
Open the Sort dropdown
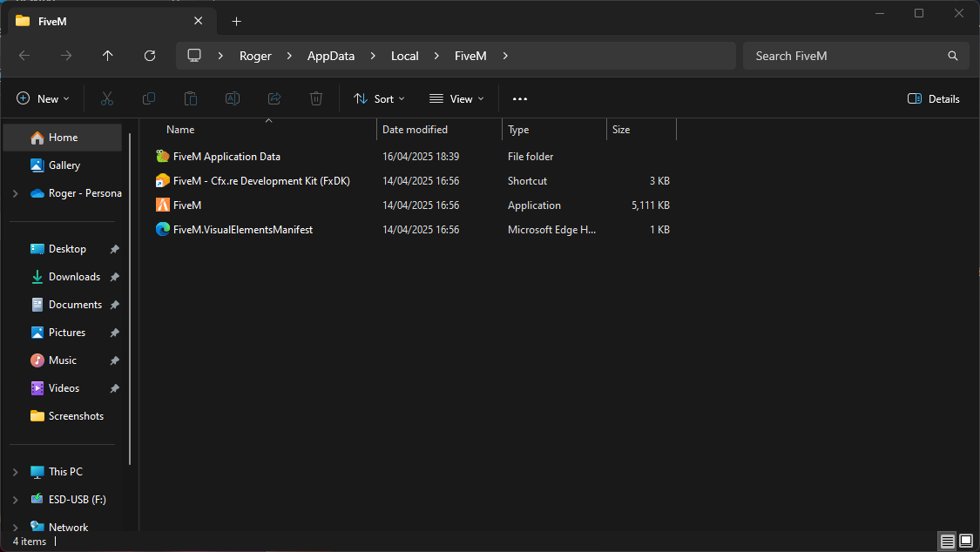[380, 98]
